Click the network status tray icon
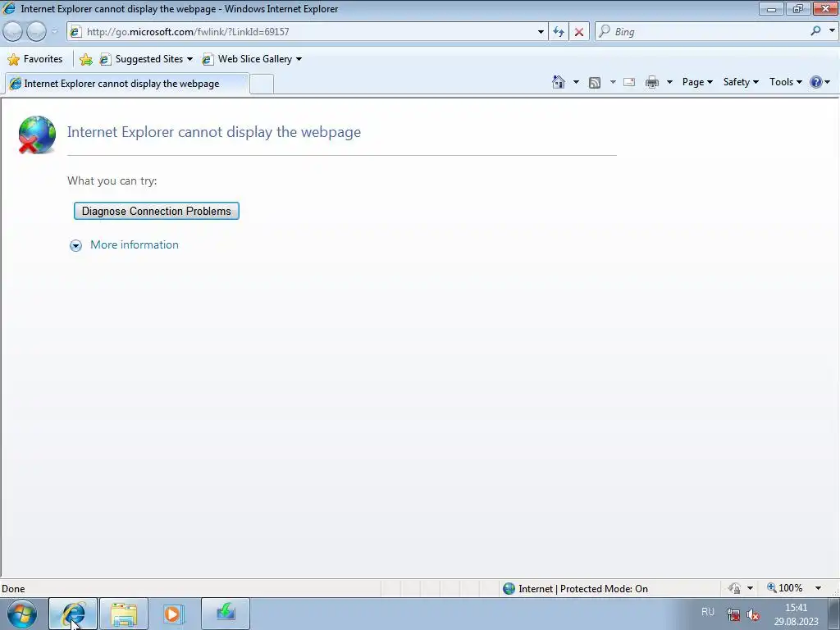Image resolution: width=840 pixels, height=630 pixels. tap(733, 614)
